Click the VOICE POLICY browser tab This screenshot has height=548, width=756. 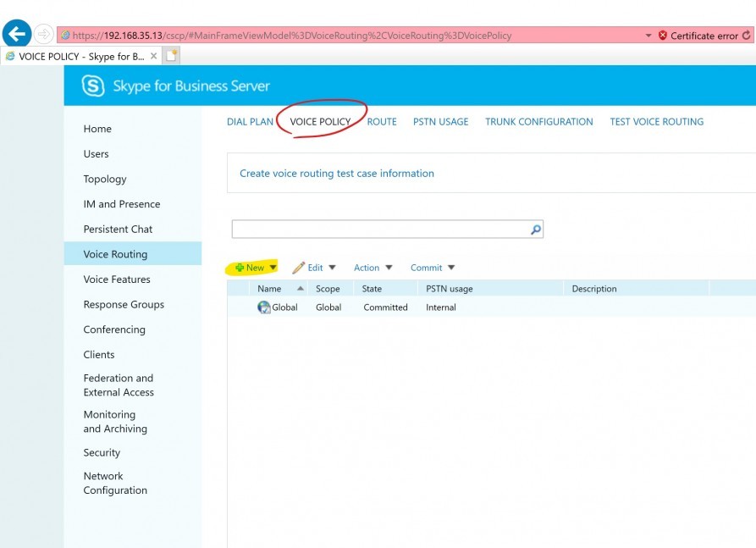click(x=81, y=56)
